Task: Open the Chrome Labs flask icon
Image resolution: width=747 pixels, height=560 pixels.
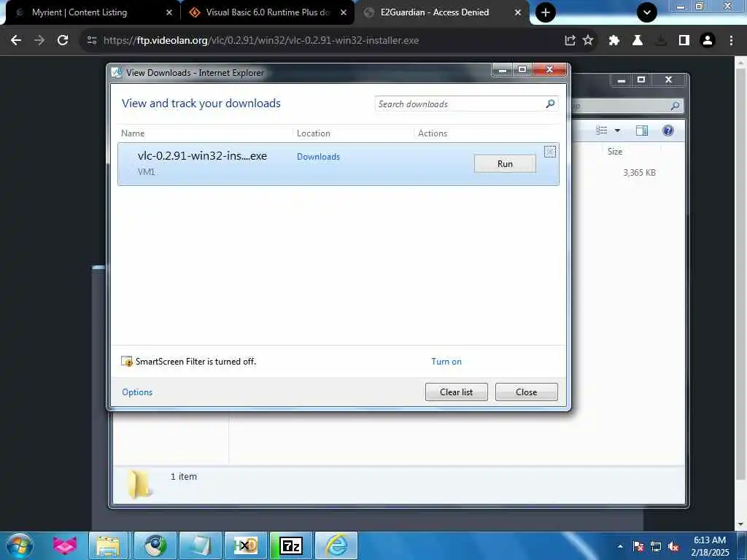Action: click(638, 41)
